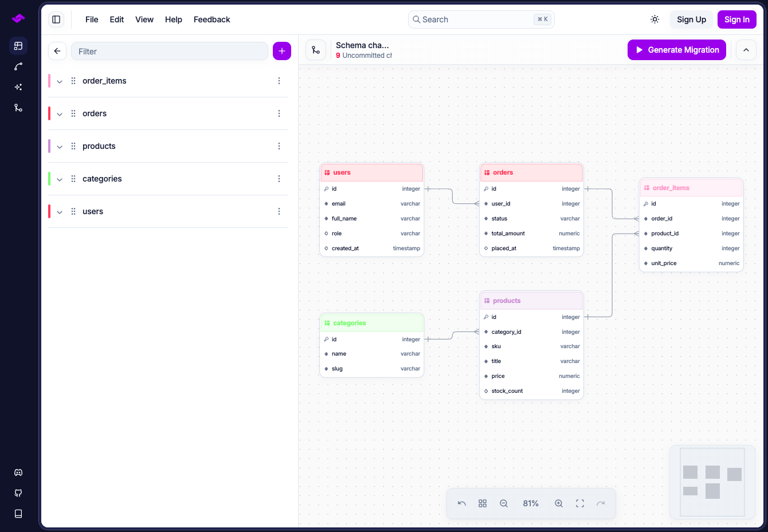The image size is (768, 532).
Task: Select the relationships icon in the left rail
Action: [x=18, y=66]
